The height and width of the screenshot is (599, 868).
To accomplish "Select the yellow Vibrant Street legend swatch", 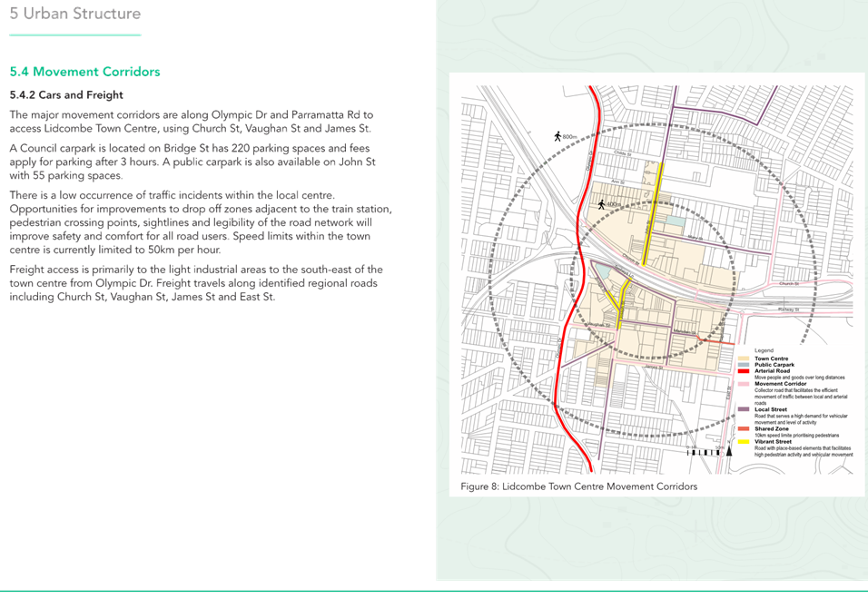I will point(744,442).
